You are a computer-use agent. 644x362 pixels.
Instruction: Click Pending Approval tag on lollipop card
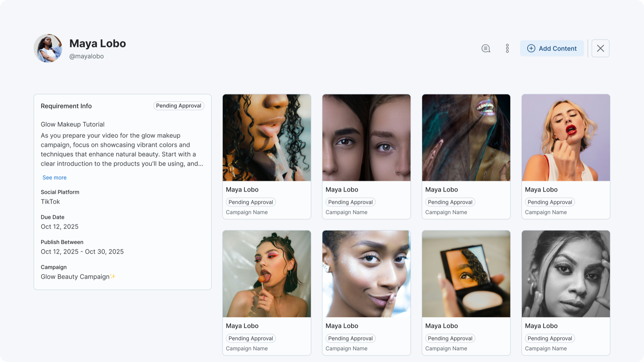point(251,338)
